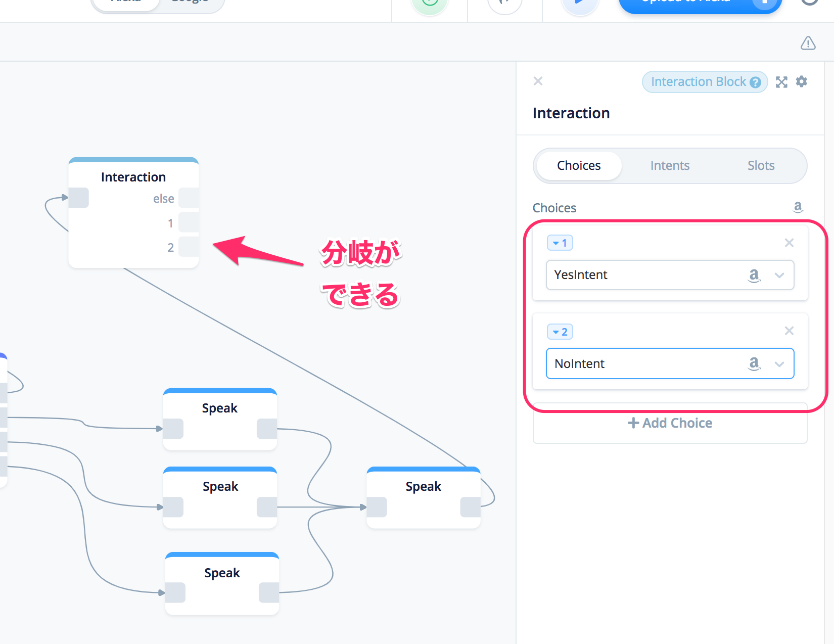Screen dimensions: 834x644
Task: Collapse choice 1 using its arrow badge
Action: (x=560, y=243)
